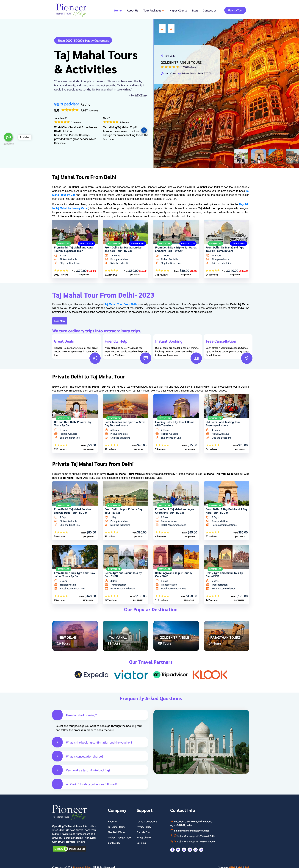
Task: Click the Read More button
Action: click(x=60, y=321)
